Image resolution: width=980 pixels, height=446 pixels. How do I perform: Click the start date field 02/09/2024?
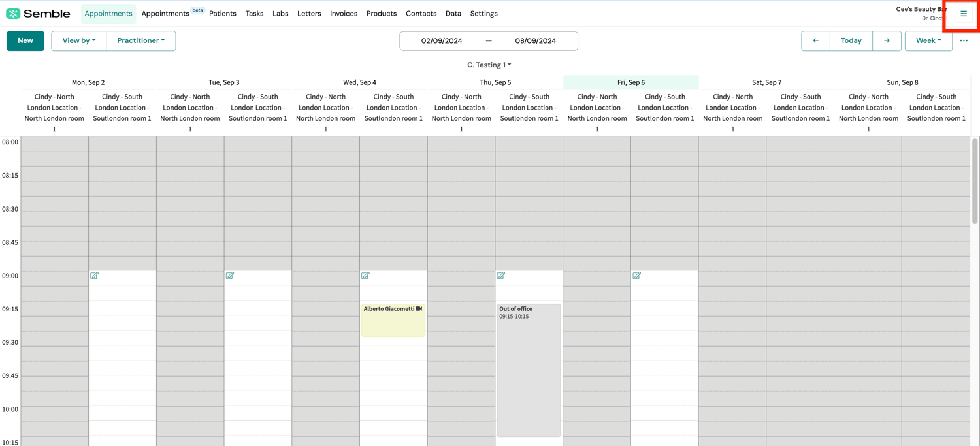pos(442,40)
